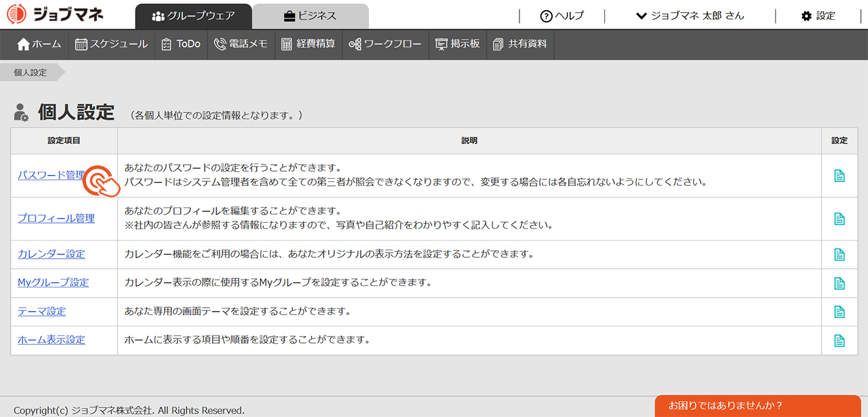The height and width of the screenshot is (417, 868).
Task: Expand the ジョブマネ 太郎 user dropdown
Action: [690, 16]
